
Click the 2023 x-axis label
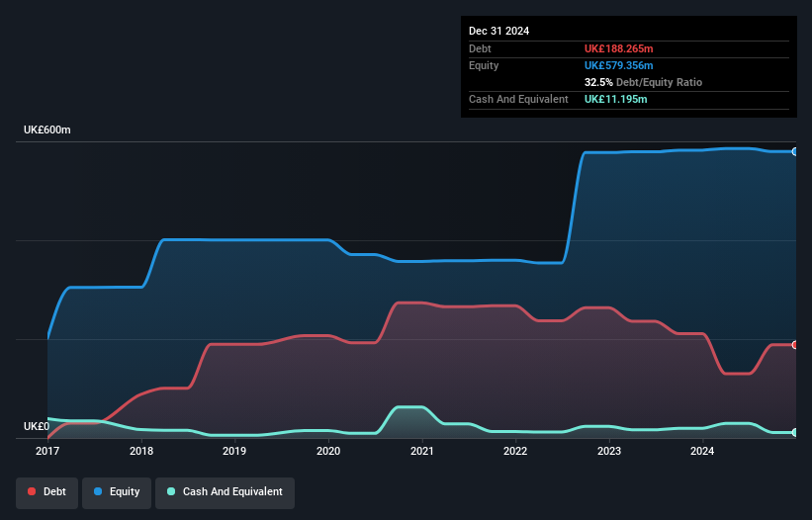(609, 451)
